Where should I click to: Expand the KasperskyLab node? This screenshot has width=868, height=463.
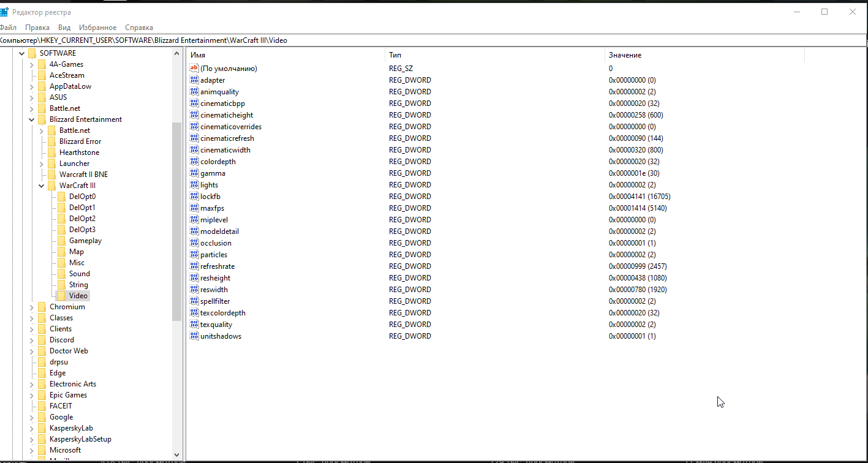[x=32, y=428]
